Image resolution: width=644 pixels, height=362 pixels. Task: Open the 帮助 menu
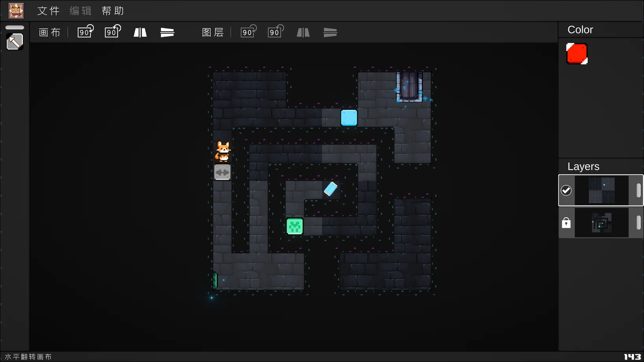pos(113,11)
